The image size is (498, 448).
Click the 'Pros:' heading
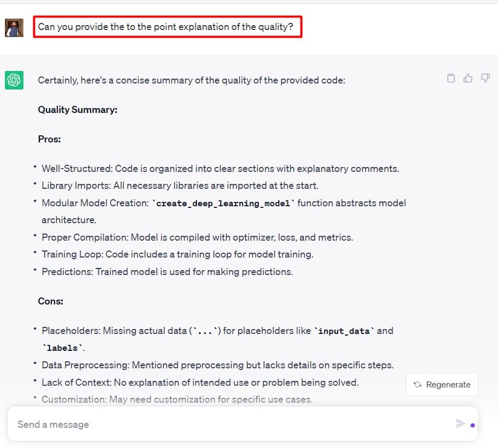click(49, 139)
